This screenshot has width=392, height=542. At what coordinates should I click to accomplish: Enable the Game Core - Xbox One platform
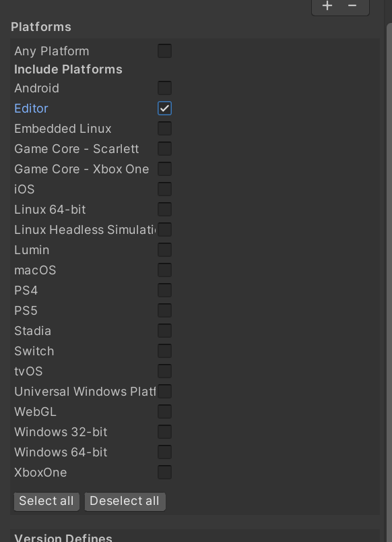pyautogui.click(x=164, y=169)
